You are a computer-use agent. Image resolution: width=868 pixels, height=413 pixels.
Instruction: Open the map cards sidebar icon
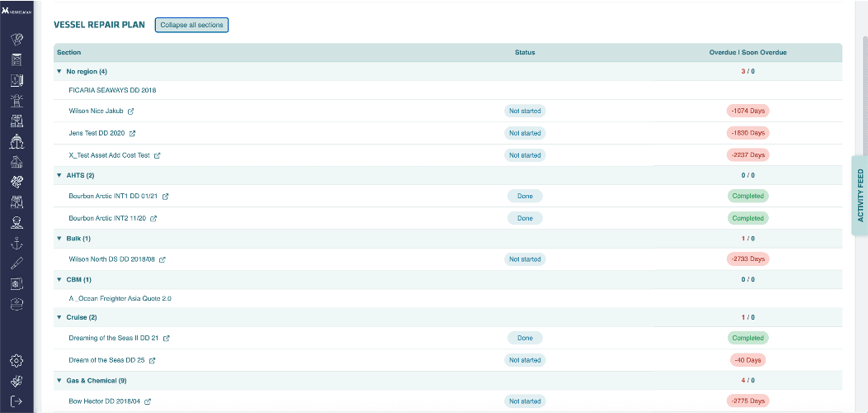coord(17,39)
